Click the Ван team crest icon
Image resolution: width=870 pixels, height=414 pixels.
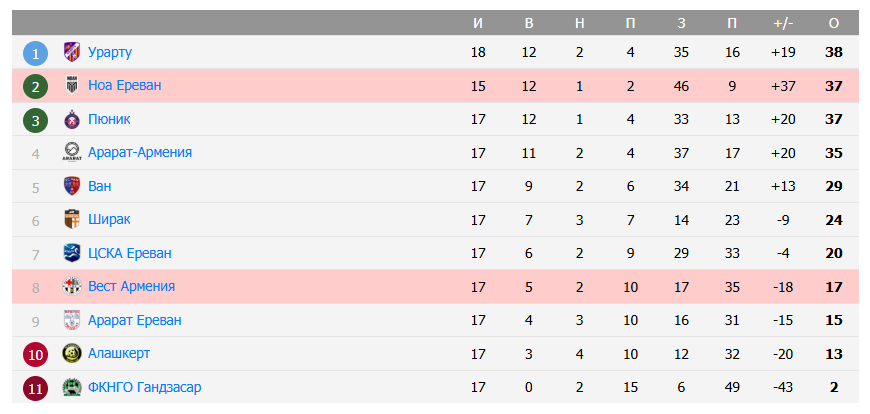71,186
